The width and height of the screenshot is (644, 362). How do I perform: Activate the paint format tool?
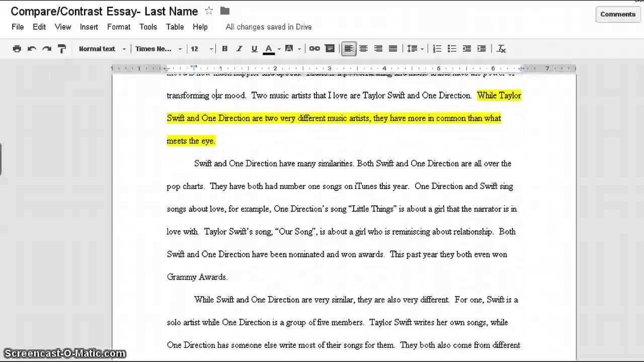click(x=62, y=49)
